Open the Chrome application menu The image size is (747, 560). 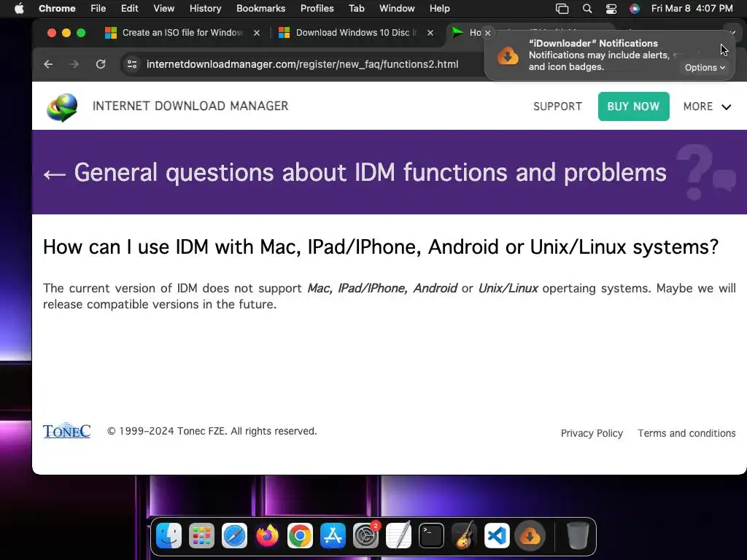click(x=57, y=9)
